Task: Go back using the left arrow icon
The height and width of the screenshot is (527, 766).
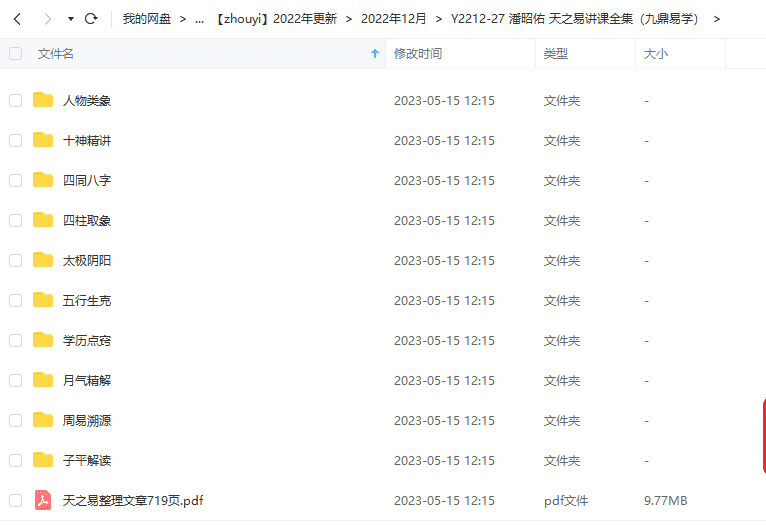Action: [x=18, y=19]
